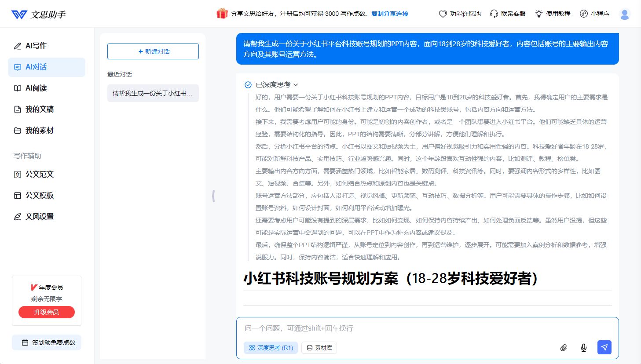Click the blue send message button
The image size is (641, 364).
click(604, 347)
